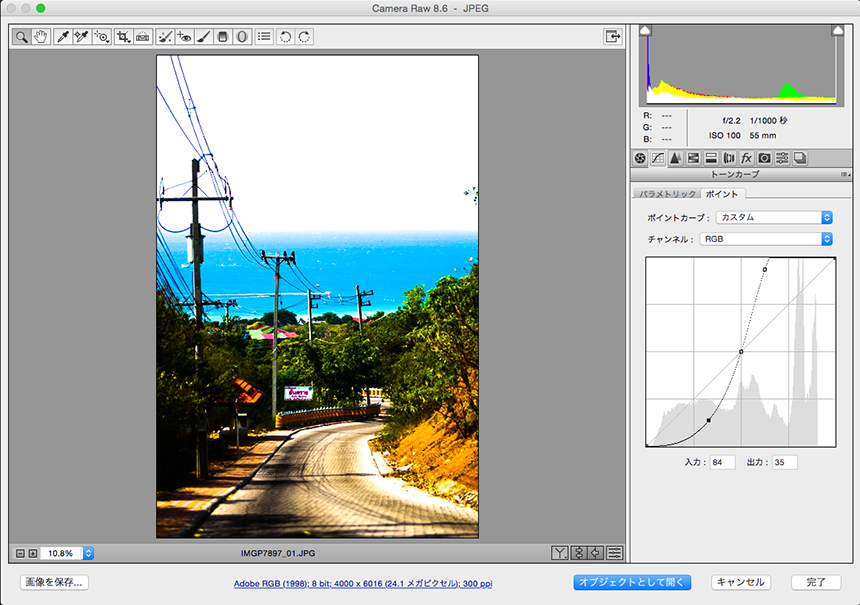Open the Adobe RGB workflow options link

click(363, 584)
